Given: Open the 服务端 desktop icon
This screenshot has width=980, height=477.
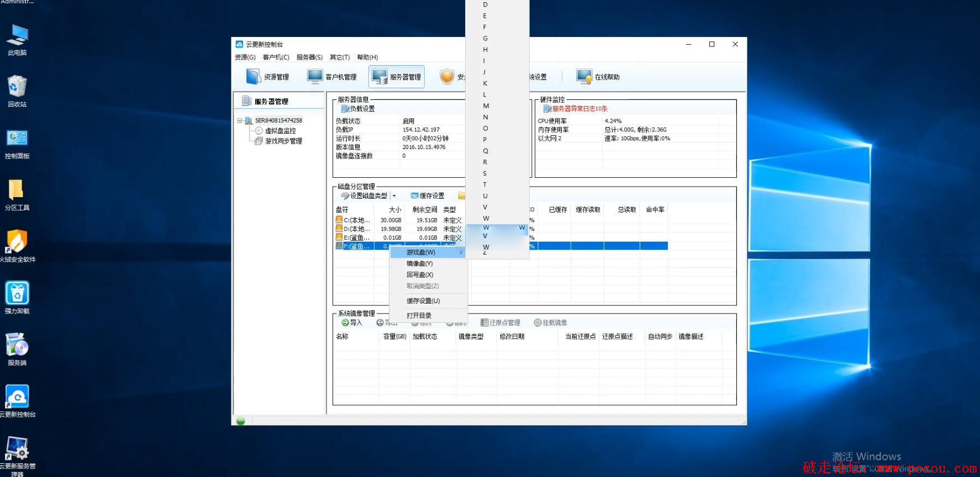Looking at the screenshot, I should (x=17, y=350).
